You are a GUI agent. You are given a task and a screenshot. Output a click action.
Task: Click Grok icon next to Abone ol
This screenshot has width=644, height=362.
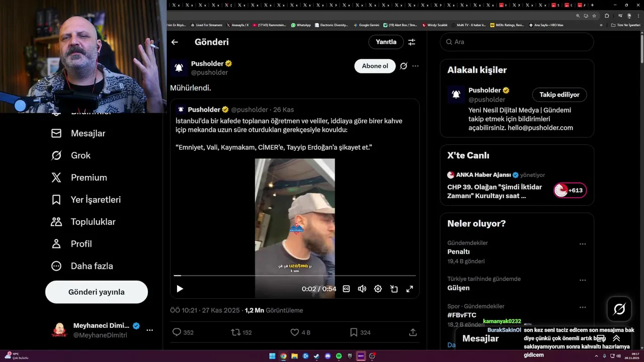tap(404, 66)
